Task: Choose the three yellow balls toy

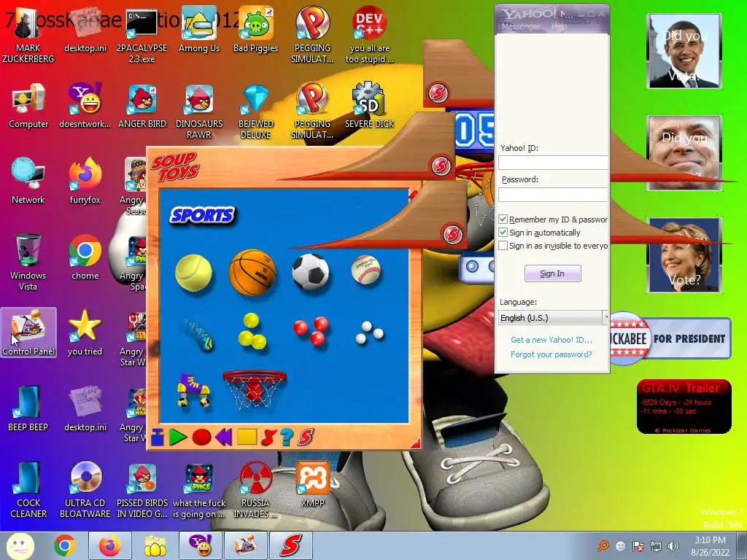Action: click(252, 331)
